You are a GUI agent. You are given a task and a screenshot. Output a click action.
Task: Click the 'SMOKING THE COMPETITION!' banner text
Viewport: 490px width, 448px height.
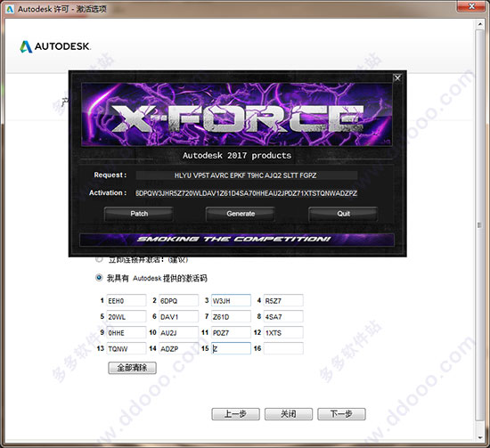point(233,240)
